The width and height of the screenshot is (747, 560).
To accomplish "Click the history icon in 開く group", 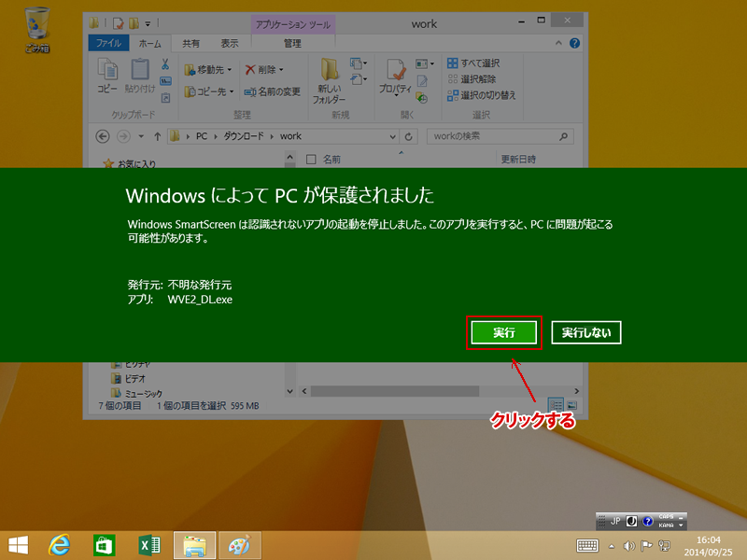I will pyautogui.click(x=422, y=98).
